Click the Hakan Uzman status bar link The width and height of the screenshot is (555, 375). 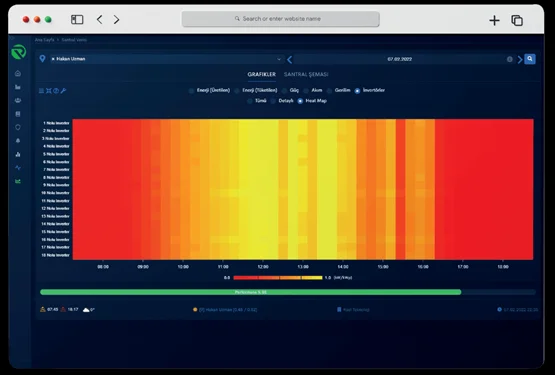[228, 310]
